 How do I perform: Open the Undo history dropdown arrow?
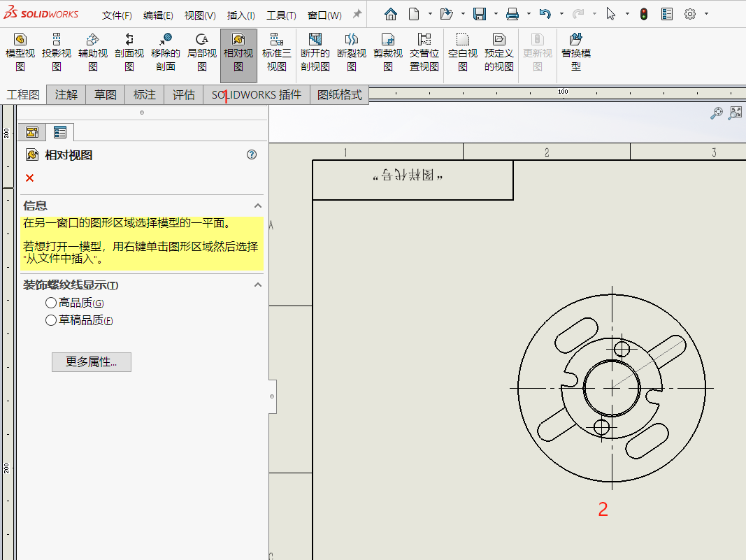click(x=561, y=14)
